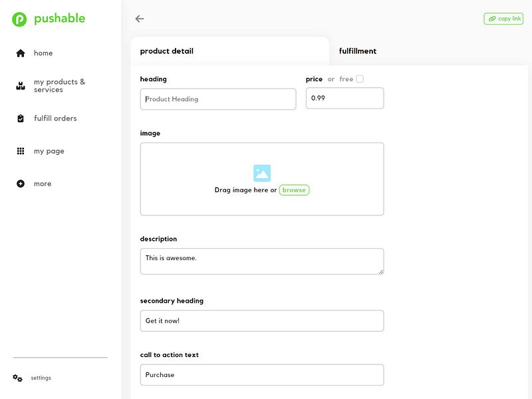532x399 pixels.
Task: Toggle the free price checkbox
Action: [x=359, y=78]
